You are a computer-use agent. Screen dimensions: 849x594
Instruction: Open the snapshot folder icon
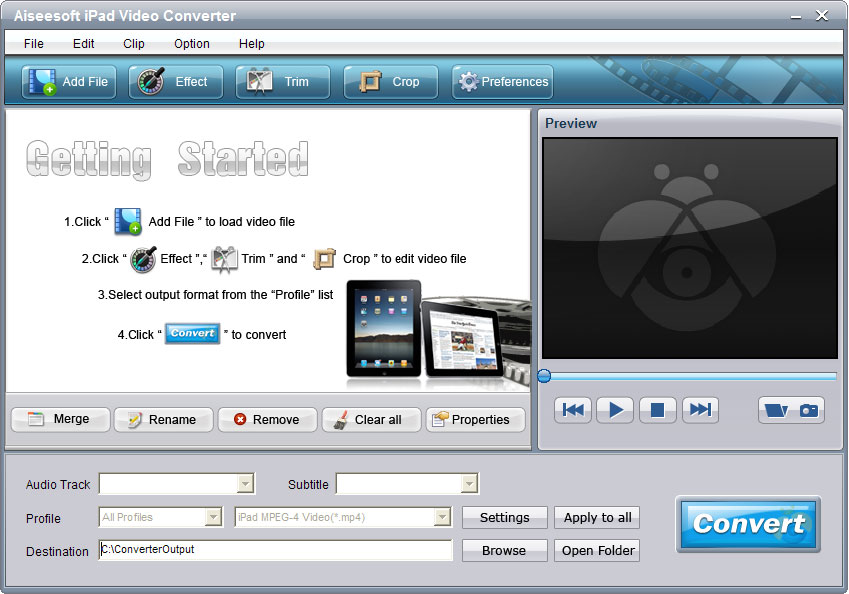[775, 410]
